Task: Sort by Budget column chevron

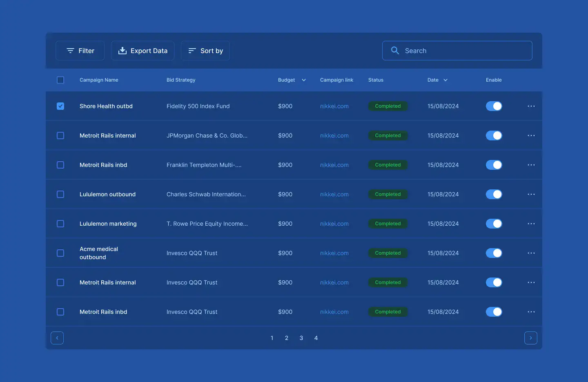Action: point(304,80)
